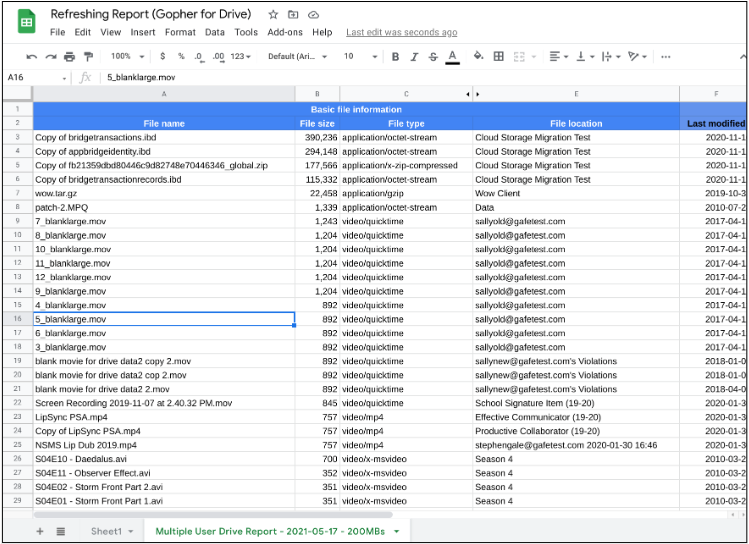Screen dimensions: 749x544
Task: Click the print icon
Action: click(x=69, y=57)
